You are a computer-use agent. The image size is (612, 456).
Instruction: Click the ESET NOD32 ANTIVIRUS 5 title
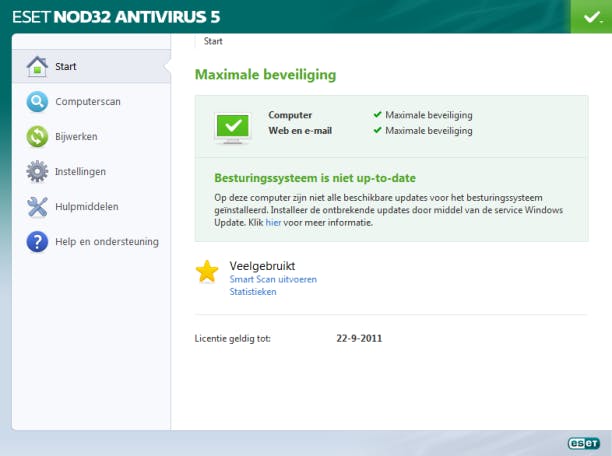pos(116,17)
